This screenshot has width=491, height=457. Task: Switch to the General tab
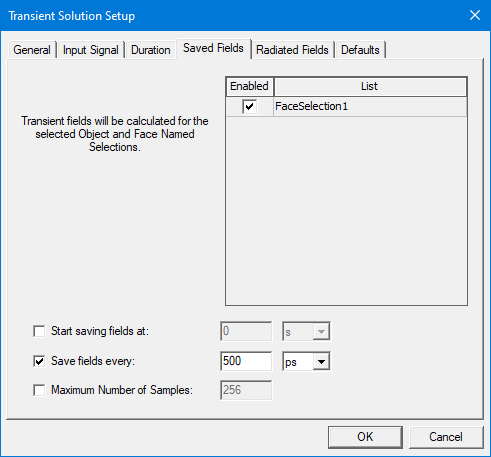click(x=32, y=50)
